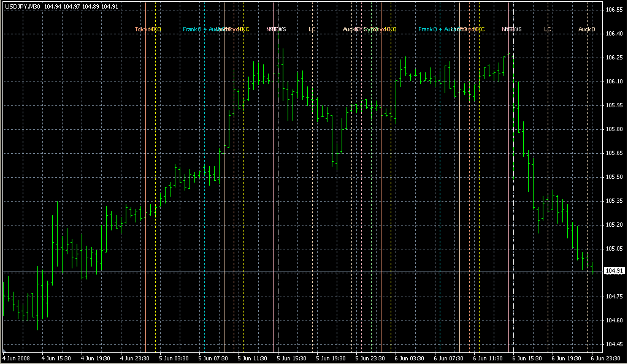Click the 6 Jun 11:30 time label

[x=488, y=358]
